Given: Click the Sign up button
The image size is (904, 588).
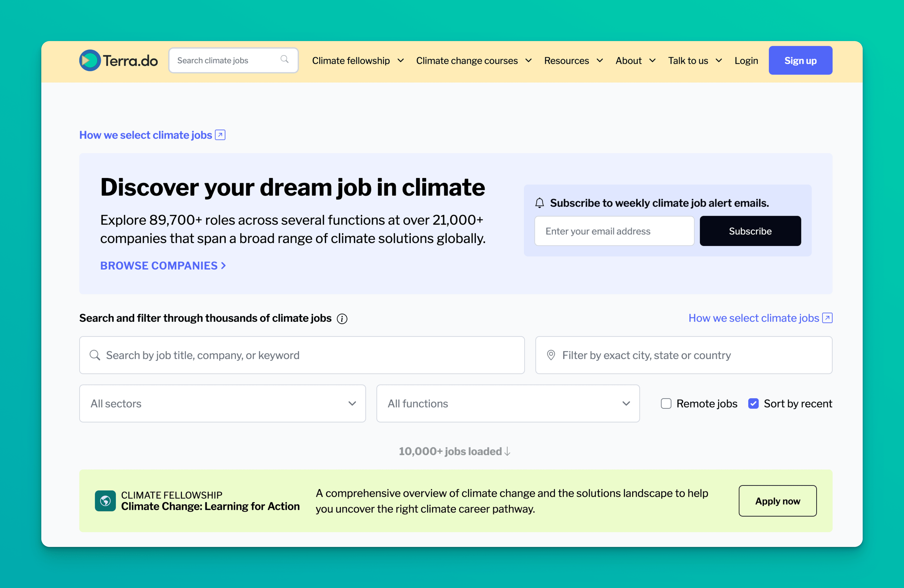Looking at the screenshot, I should [800, 60].
